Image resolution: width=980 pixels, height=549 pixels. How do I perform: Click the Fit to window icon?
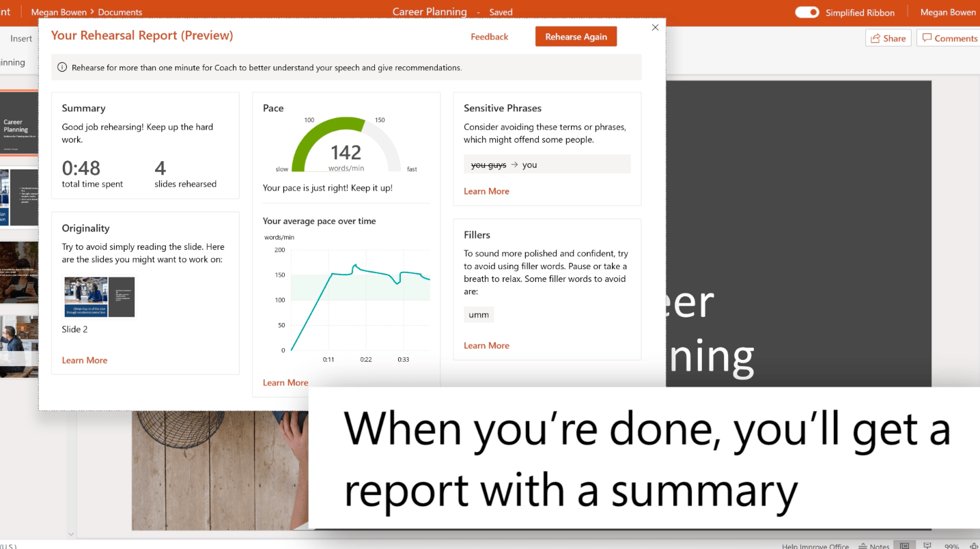point(973,546)
